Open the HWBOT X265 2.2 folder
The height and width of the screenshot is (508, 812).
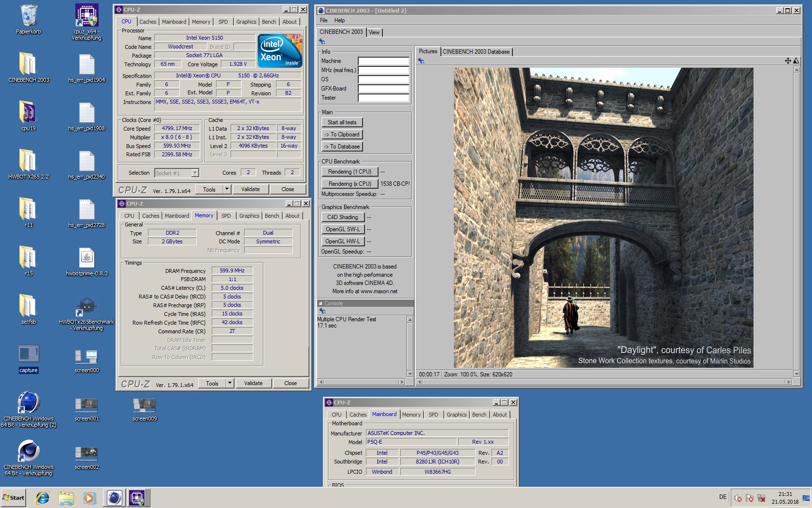tap(29, 164)
